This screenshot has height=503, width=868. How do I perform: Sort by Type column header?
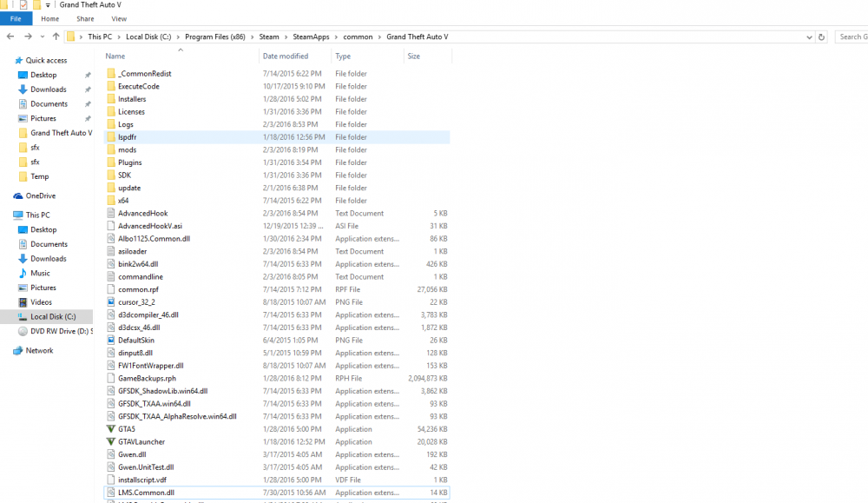point(367,56)
